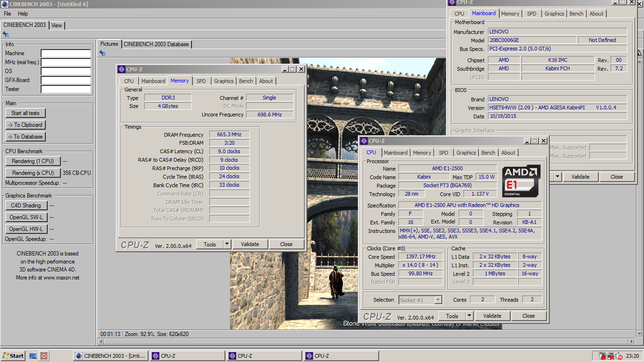Run the OpenGL SW-L benchmark
This screenshot has width=644, height=362.
[x=26, y=217]
